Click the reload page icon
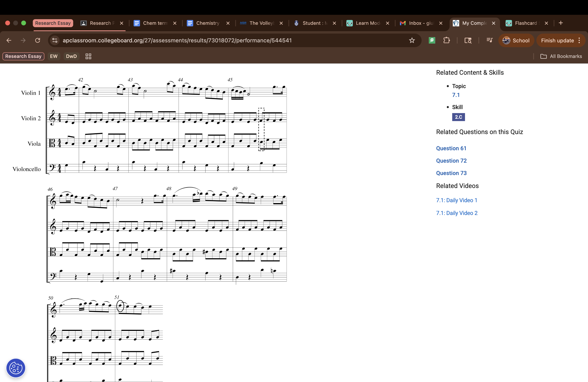This screenshot has height=382, width=588. click(x=38, y=41)
